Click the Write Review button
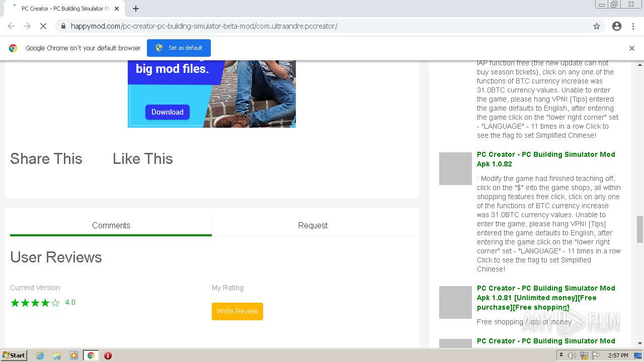Viewport: 644px width, 362px height. click(237, 311)
